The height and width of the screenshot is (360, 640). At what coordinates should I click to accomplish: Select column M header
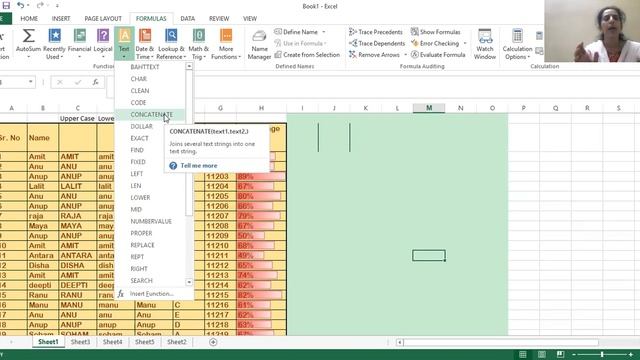tap(429, 108)
